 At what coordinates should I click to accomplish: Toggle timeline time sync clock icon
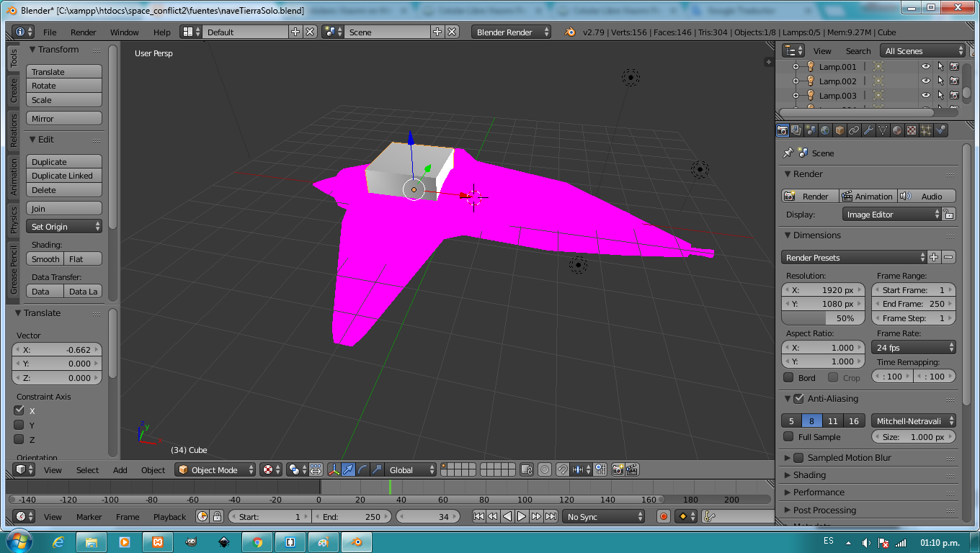pyautogui.click(x=202, y=516)
